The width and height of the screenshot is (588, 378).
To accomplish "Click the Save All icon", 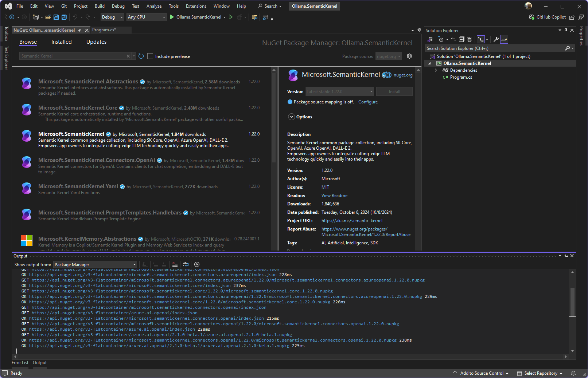I will click(64, 17).
